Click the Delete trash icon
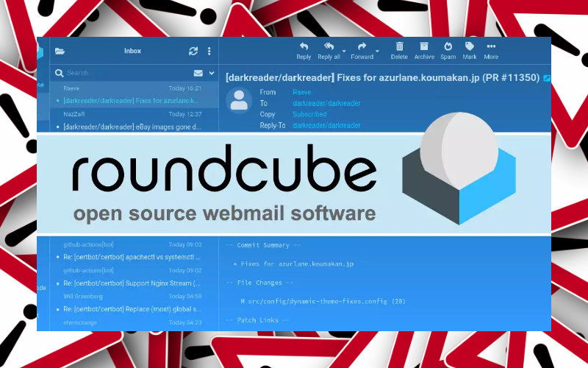Viewport: 588px width, 368px height. [399, 46]
